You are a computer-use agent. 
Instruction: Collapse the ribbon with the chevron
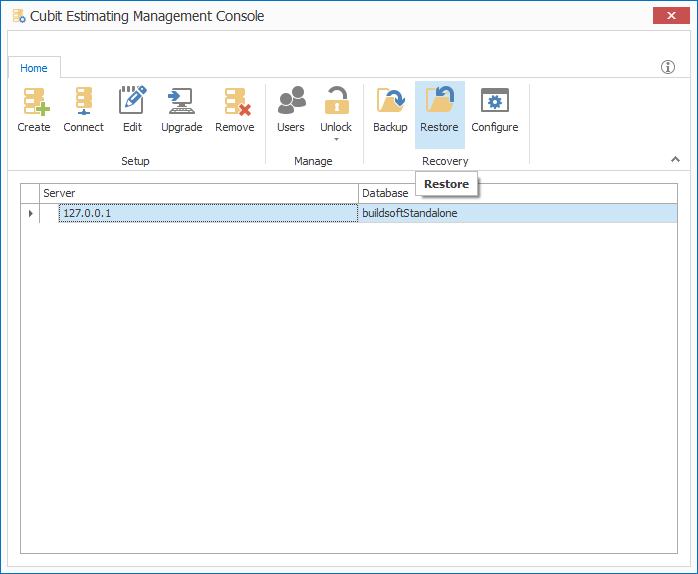[675, 159]
